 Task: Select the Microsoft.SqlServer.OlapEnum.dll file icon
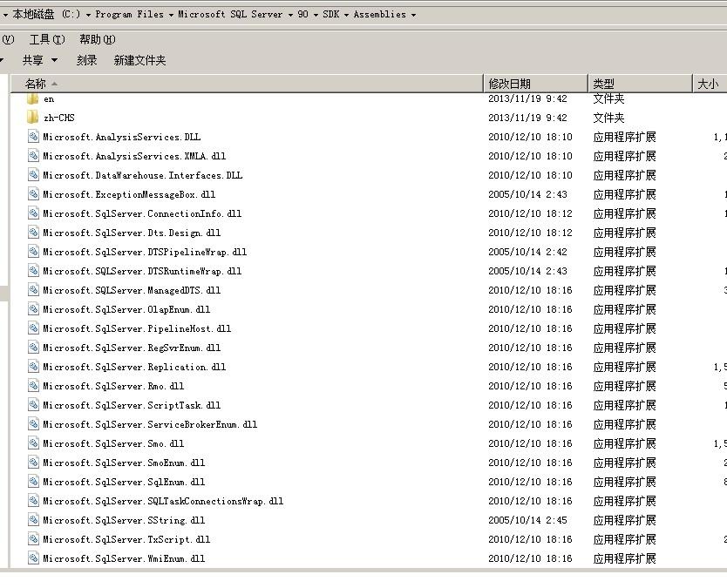pos(33,309)
